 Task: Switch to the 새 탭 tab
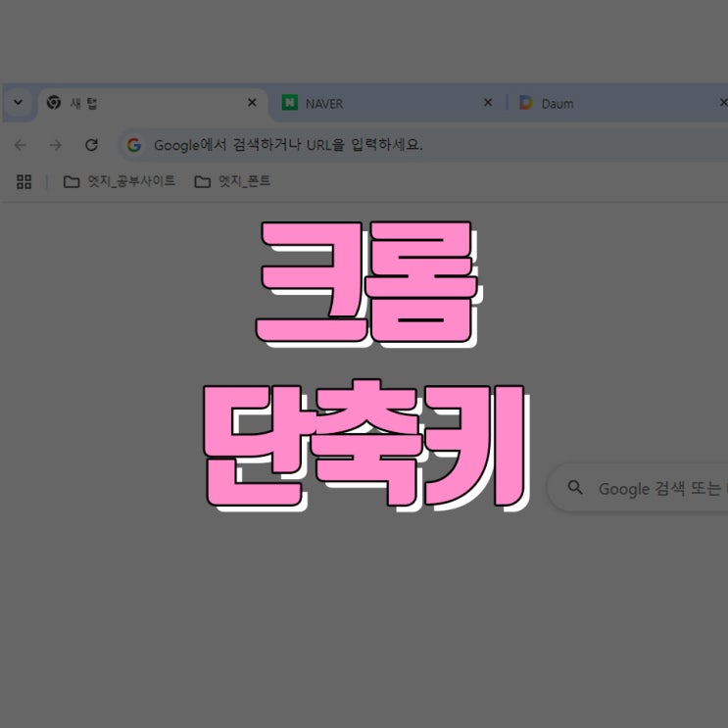[153, 103]
